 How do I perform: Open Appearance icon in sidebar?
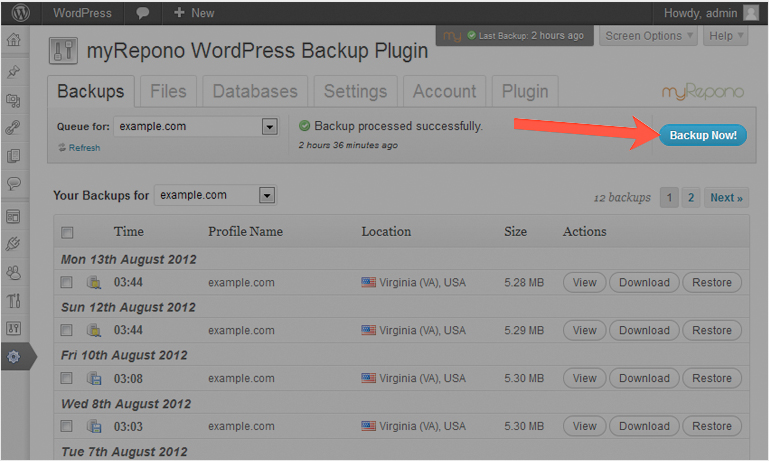pos(14,216)
